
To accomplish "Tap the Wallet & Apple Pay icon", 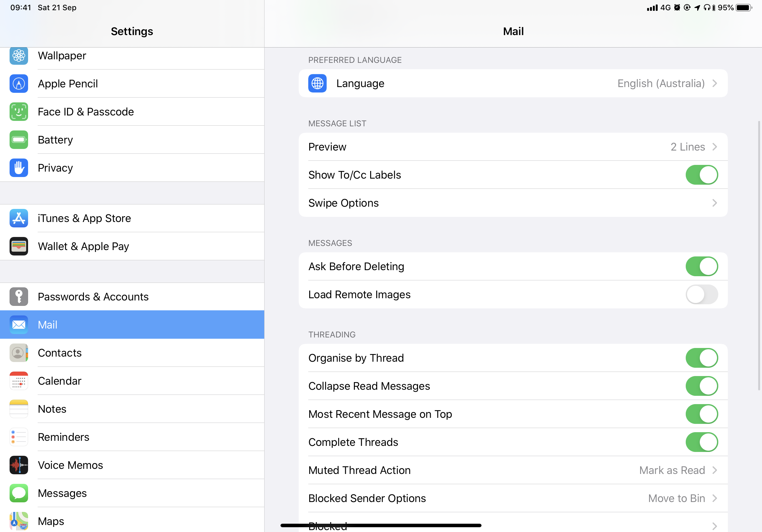I will click(19, 247).
